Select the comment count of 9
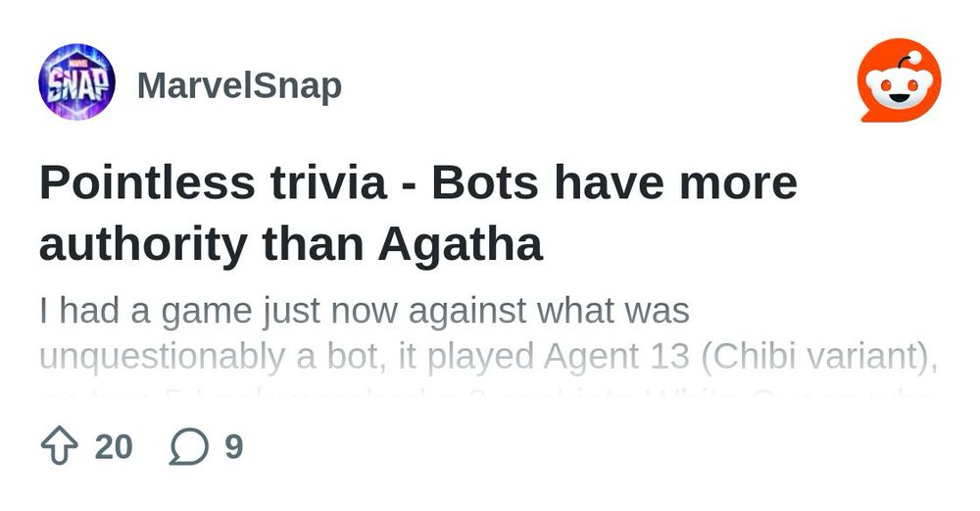 (x=234, y=446)
